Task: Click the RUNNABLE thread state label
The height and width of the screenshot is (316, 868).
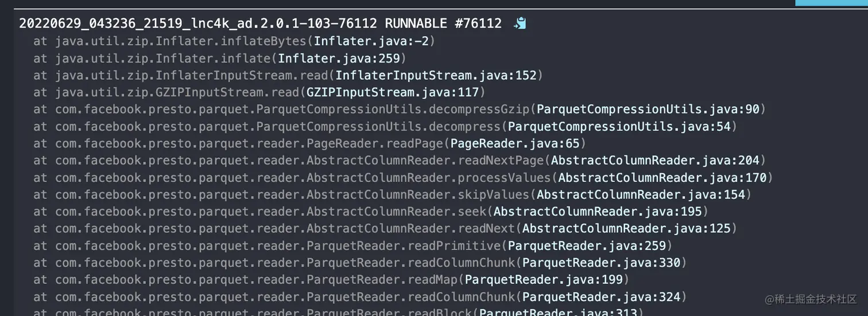Action: 416,24
